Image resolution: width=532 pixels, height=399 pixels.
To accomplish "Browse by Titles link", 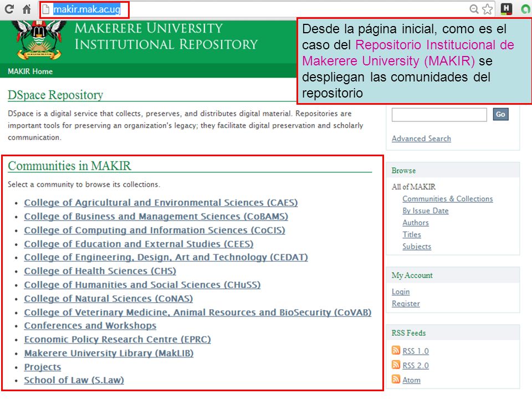I will point(412,234).
